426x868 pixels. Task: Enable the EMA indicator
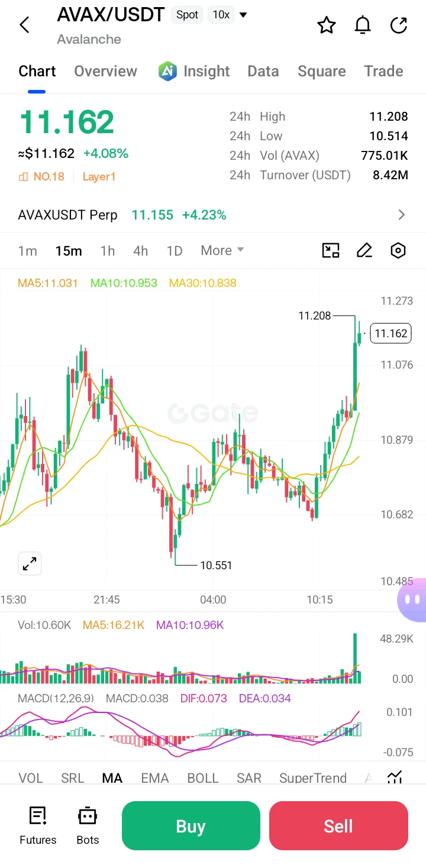coord(155,778)
